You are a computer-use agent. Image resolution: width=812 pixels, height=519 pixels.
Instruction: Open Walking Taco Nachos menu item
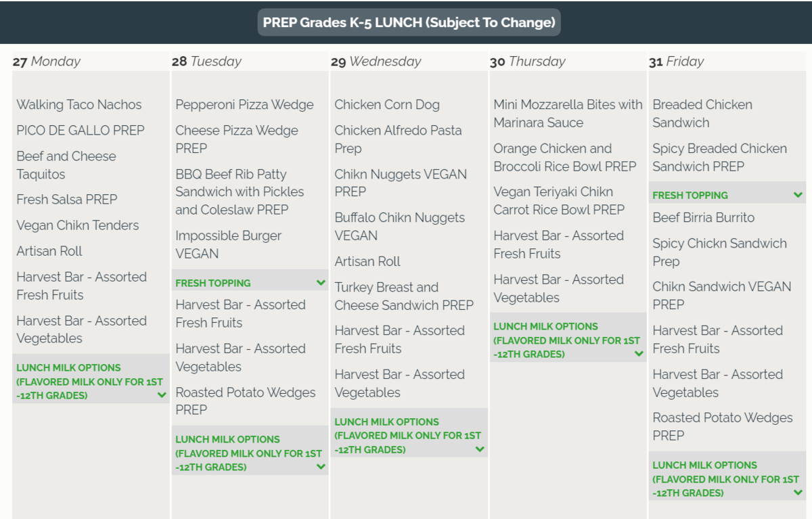[x=79, y=105]
